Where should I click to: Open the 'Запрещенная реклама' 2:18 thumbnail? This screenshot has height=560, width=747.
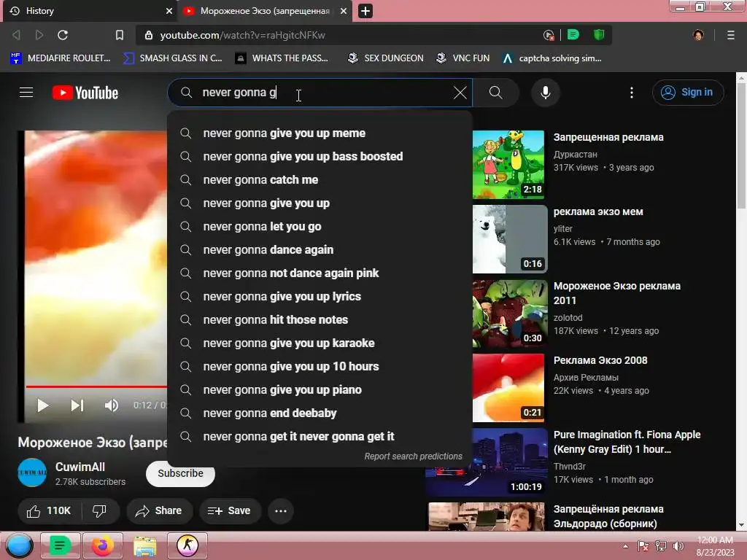click(508, 164)
